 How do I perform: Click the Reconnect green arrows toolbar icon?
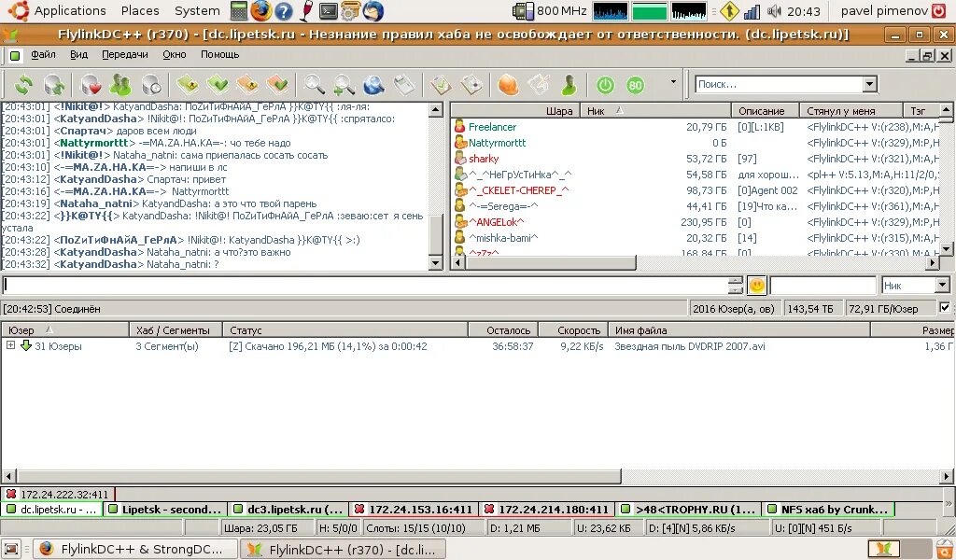(x=23, y=85)
